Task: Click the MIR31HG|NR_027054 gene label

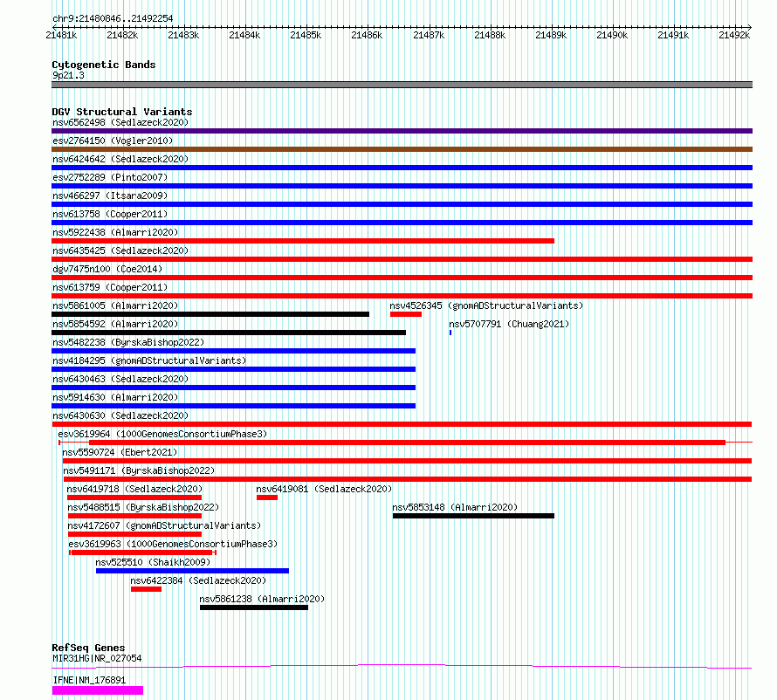Action: [97, 658]
